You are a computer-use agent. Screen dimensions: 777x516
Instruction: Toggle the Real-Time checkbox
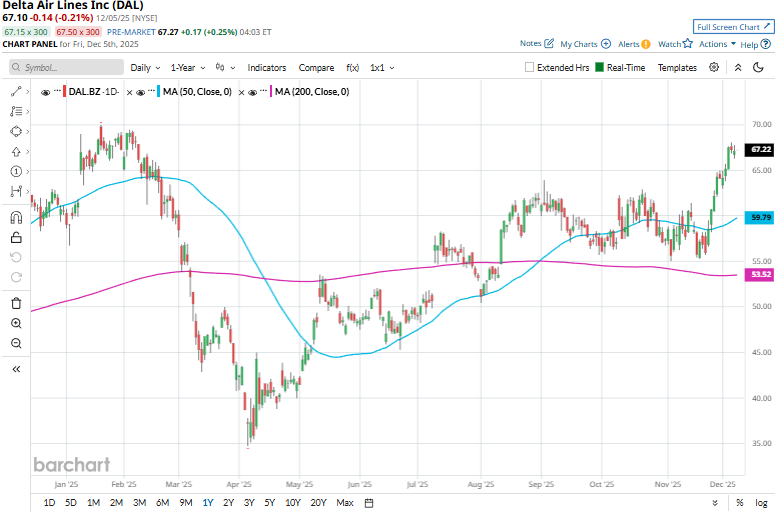point(599,68)
